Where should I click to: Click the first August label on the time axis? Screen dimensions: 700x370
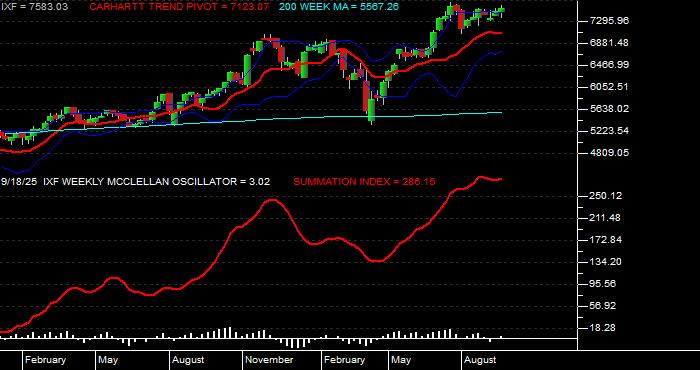[x=188, y=360]
